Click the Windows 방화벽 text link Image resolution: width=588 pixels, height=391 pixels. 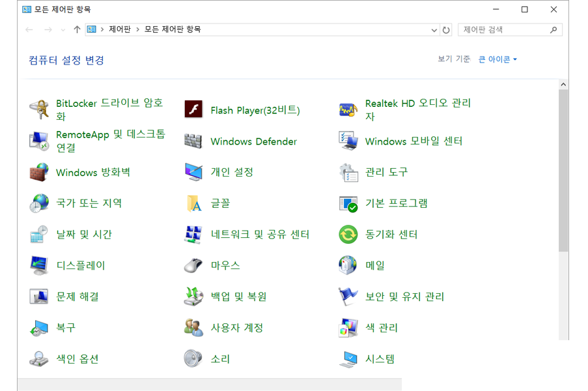(93, 173)
